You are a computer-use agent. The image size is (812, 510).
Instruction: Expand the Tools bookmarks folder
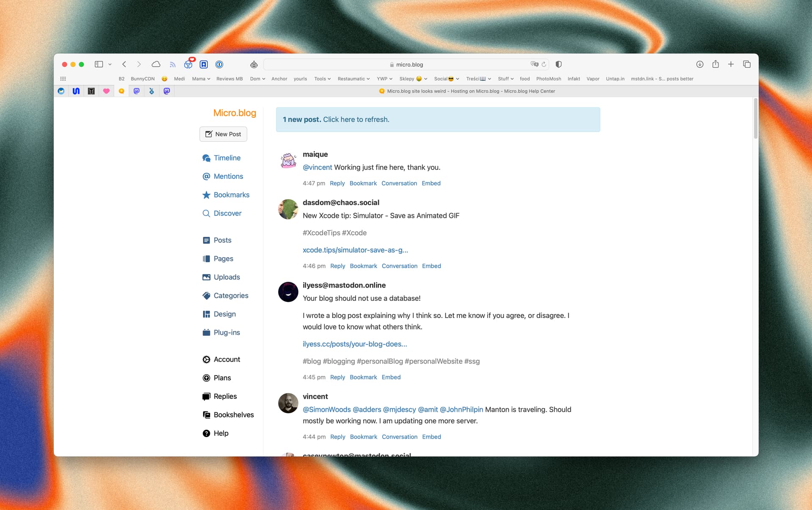322,79
